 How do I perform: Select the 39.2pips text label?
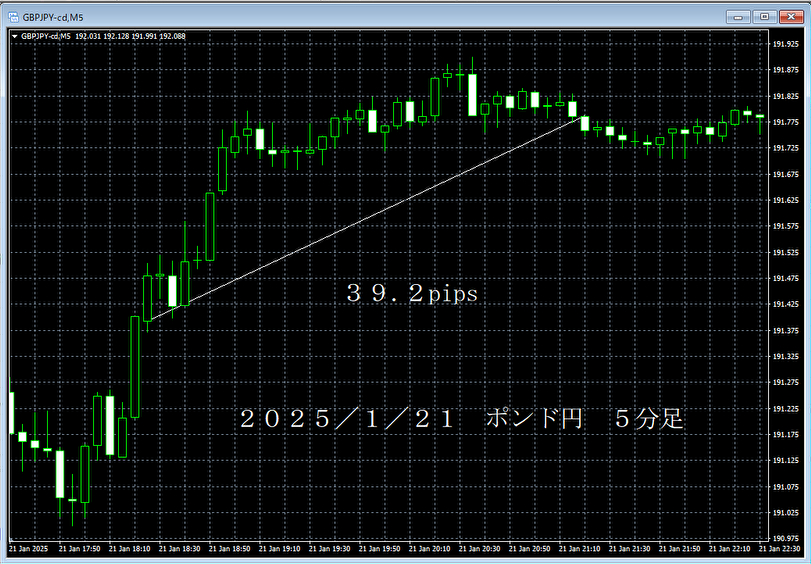click(412, 293)
